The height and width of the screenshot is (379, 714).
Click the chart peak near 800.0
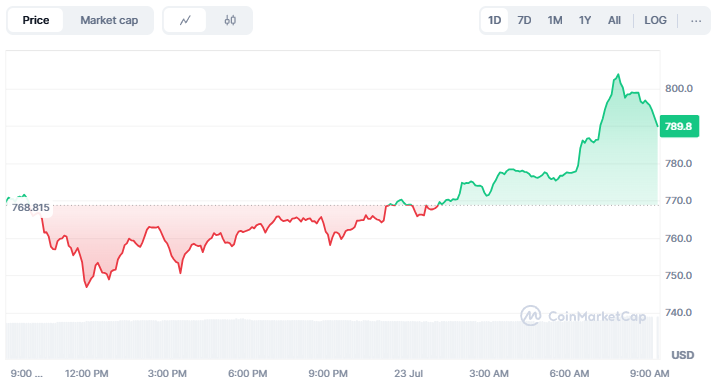pyautogui.click(x=618, y=75)
